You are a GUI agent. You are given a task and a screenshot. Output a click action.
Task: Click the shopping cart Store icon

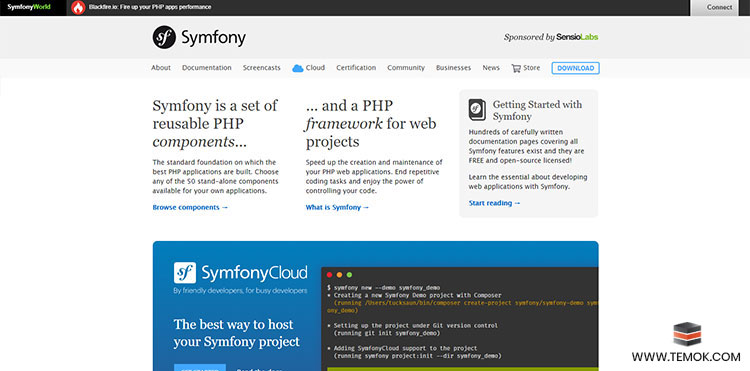[x=516, y=68]
